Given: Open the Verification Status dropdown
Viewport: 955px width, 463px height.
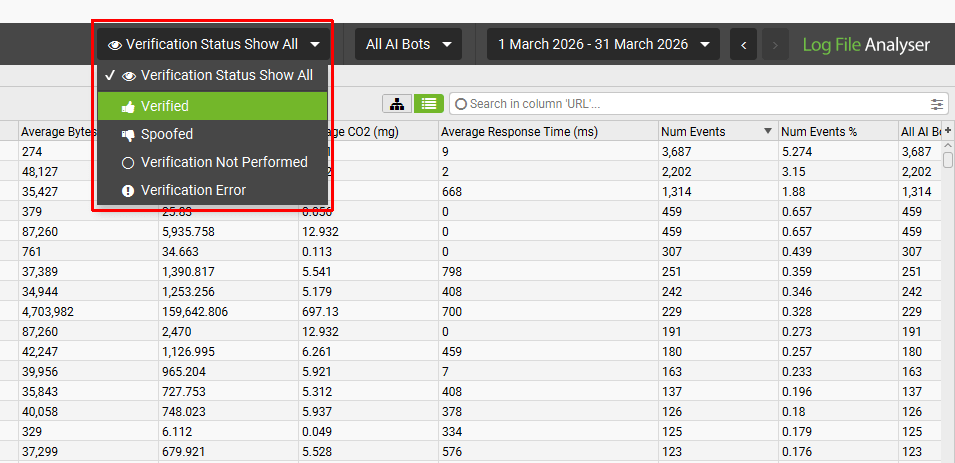Looking at the screenshot, I should (213, 44).
